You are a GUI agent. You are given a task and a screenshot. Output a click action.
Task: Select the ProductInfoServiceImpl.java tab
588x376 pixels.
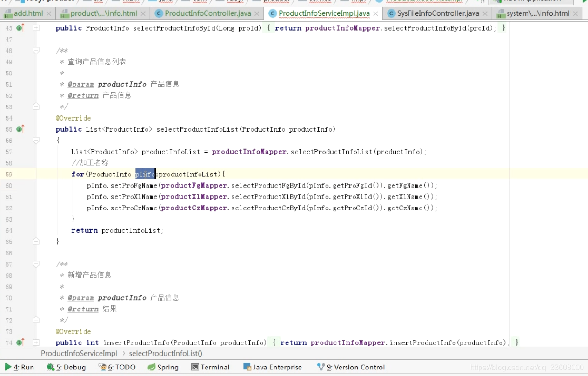(324, 13)
